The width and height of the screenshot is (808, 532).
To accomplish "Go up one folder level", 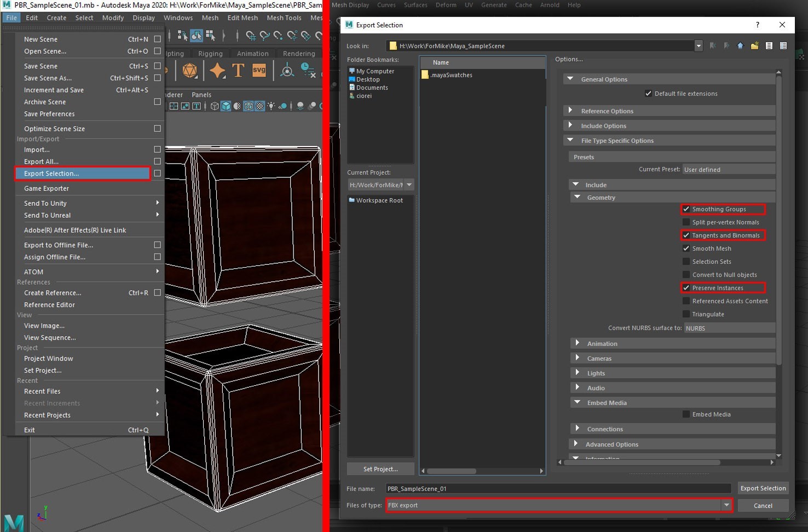I will click(740, 46).
